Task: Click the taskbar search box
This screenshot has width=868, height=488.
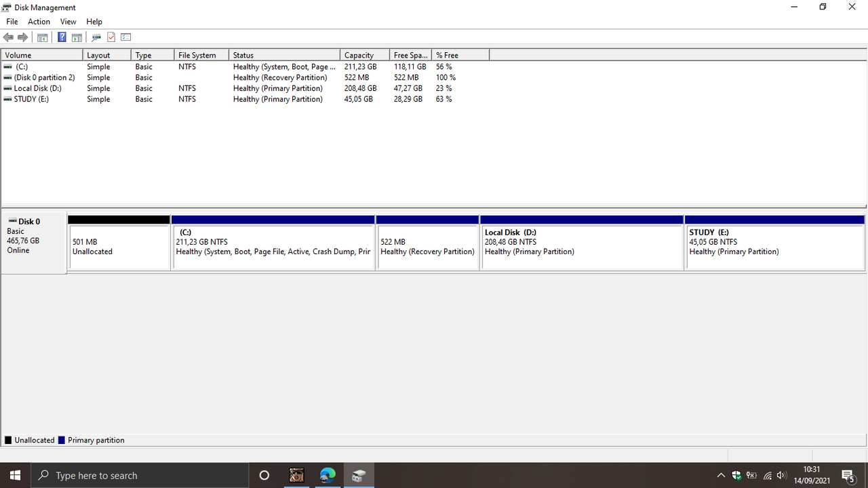Action: (140, 475)
